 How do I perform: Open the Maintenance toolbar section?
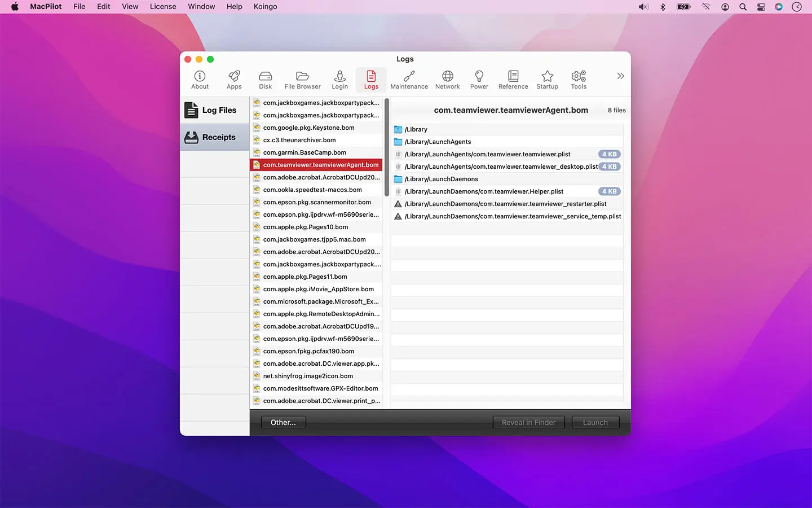coord(409,80)
